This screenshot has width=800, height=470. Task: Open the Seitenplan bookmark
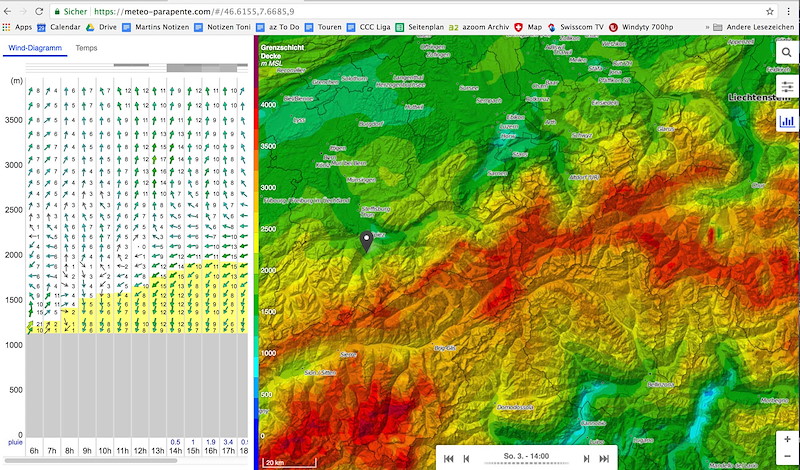(420, 27)
